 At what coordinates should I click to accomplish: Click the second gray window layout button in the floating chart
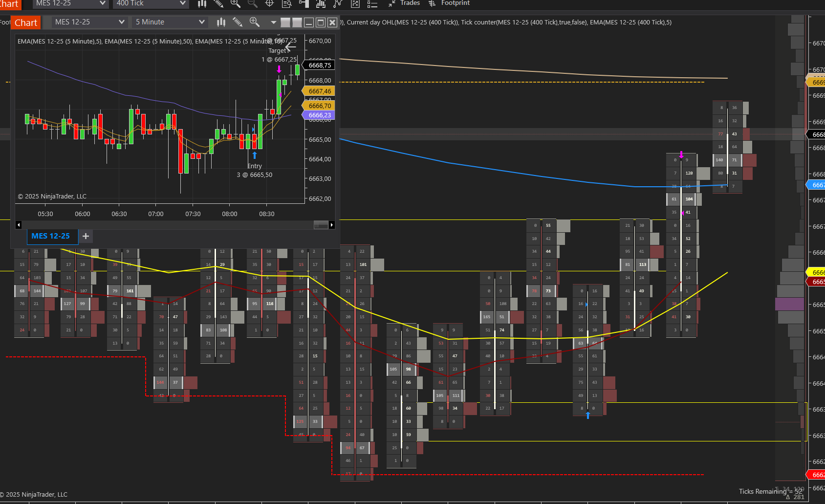(297, 22)
